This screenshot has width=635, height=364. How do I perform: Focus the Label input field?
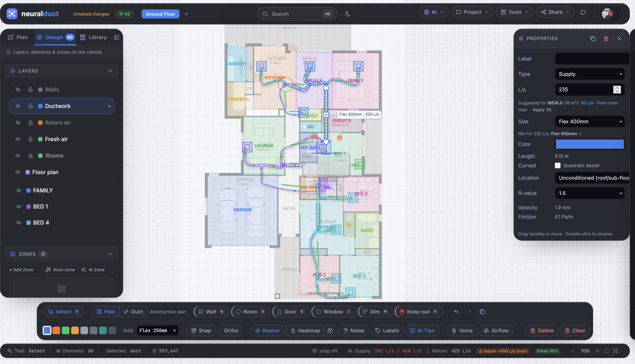coord(592,59)
